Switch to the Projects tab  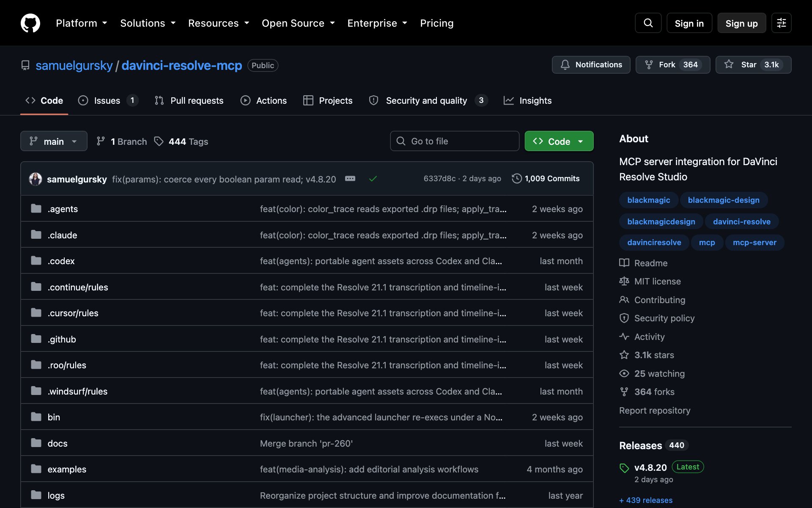[x=328, y=100]
